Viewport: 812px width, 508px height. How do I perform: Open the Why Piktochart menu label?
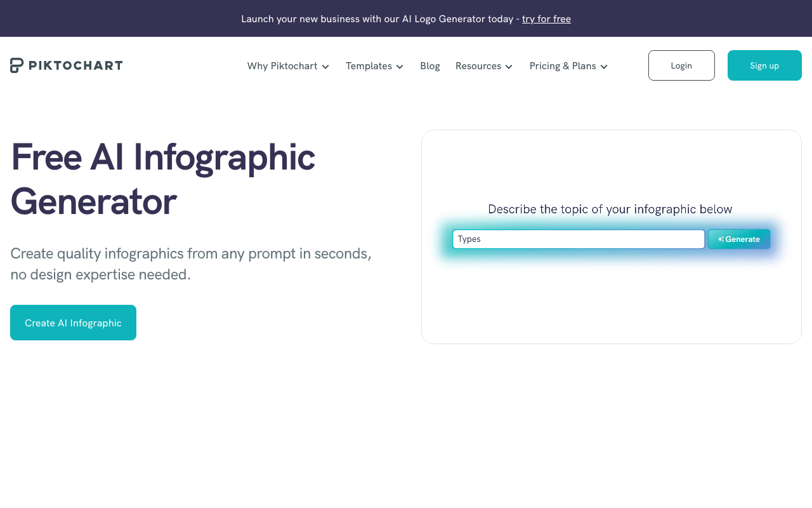click(282, 66)
